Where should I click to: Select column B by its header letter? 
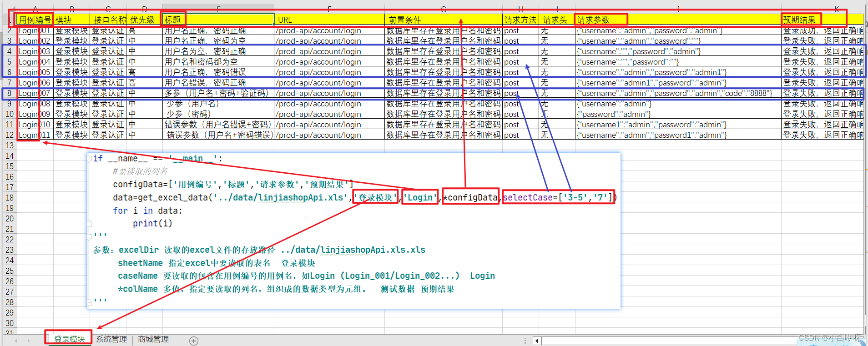click(x=71, y=9)
